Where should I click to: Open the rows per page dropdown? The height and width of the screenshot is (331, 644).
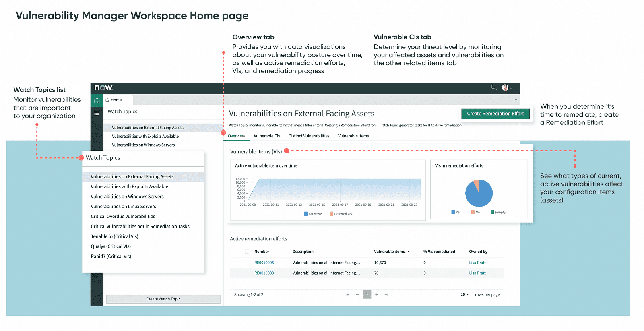[464, 295]
